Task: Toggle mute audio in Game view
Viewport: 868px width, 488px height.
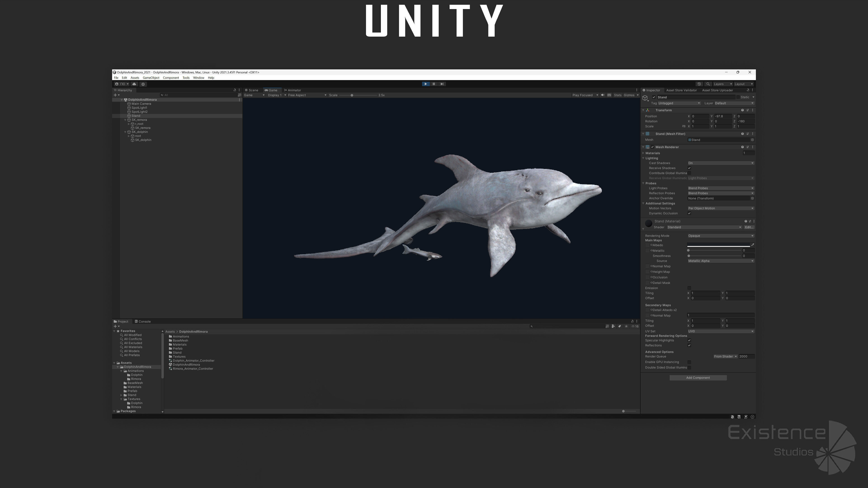Action: tap(602, 95)
